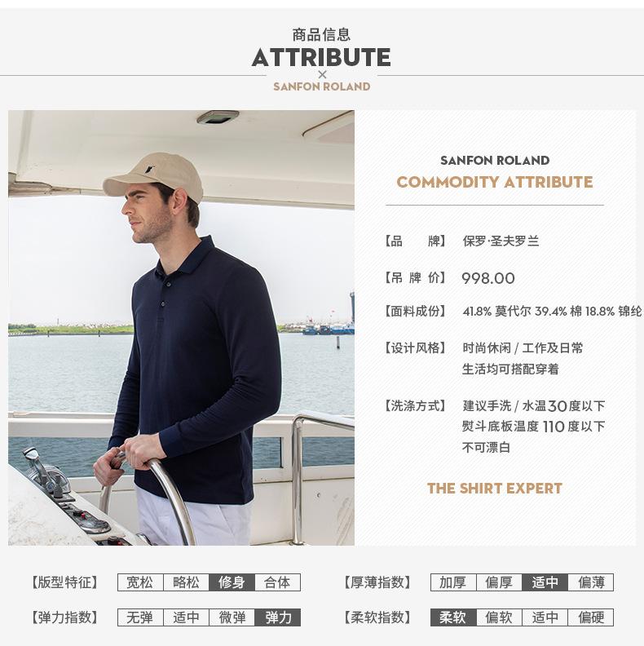Image resolution: width=644 pixels, height=646 pixels.
Task: Select the 略松 fit option
Action: (x=186, y=582)
